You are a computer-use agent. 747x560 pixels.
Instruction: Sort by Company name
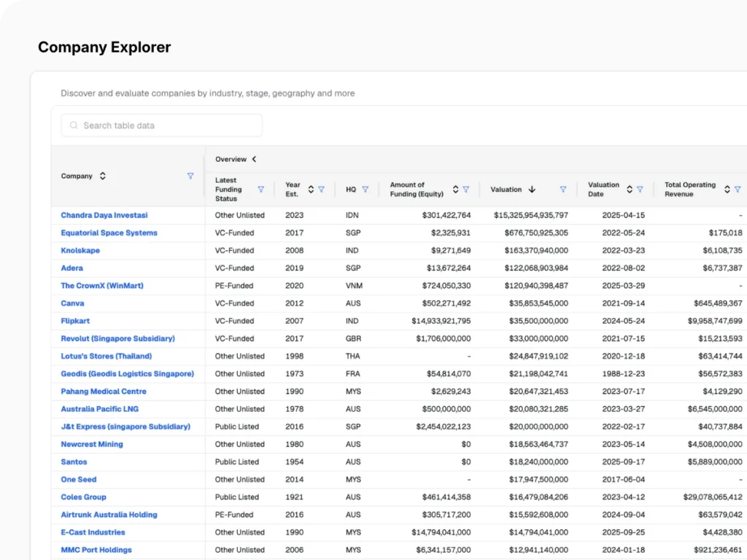point(102,176)
